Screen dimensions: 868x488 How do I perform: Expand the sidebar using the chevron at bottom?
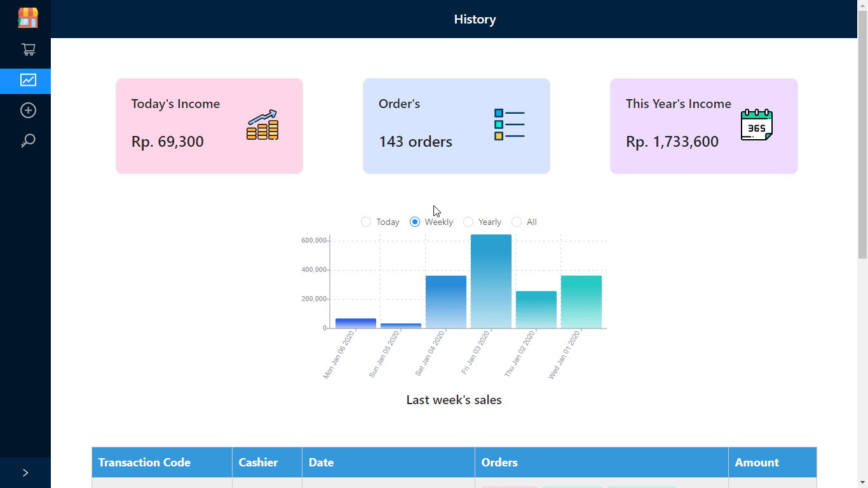pyautogui.click(x=25, y=472)
